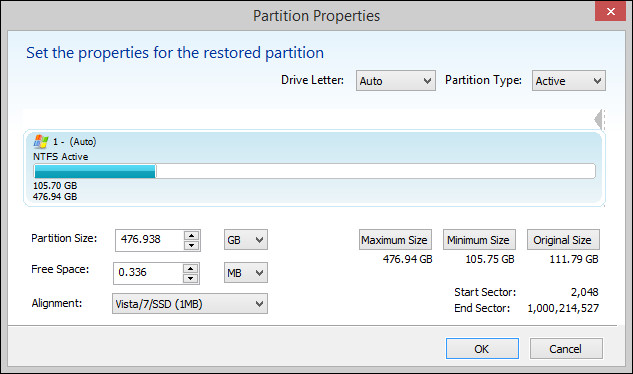Open the Drive Letter dropdown
The image size is (633, 374).
pos(396,81)
